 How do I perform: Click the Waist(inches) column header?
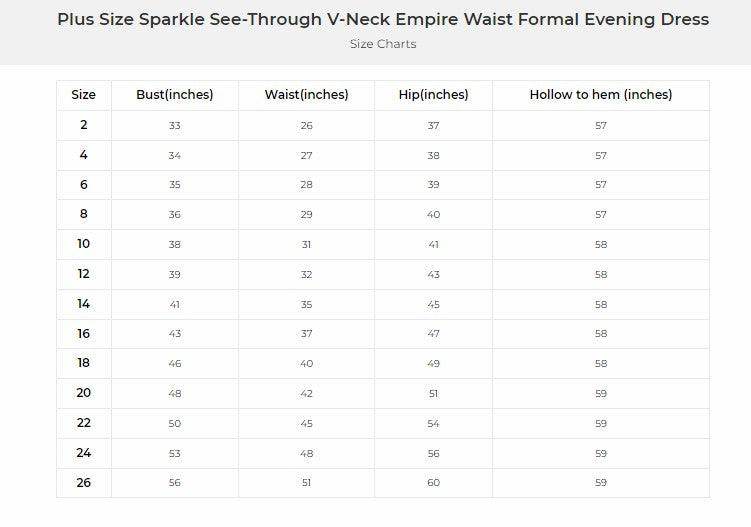click(x=306, y=95)
